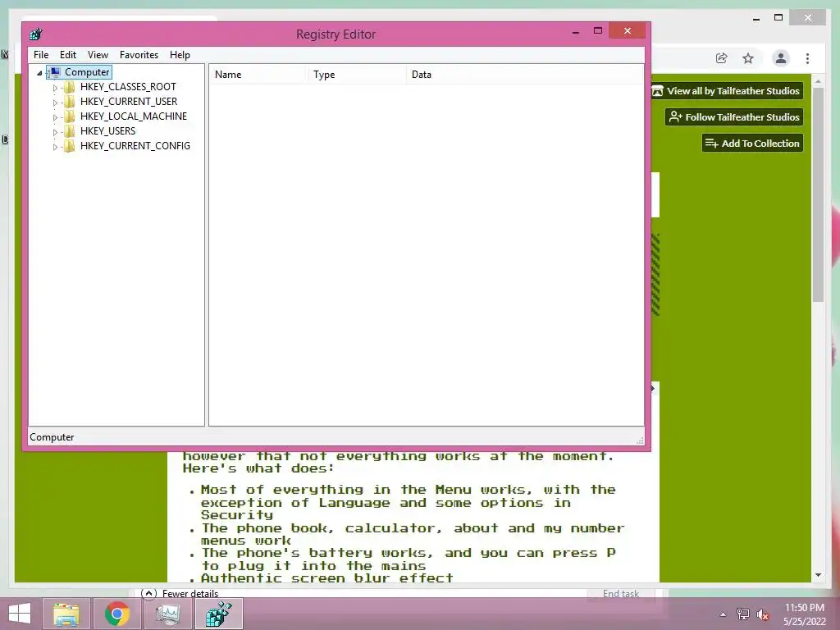The width and height of the screenshot is (840, 630).
Task: Click Chrome share page icon
Action: coord(722,58)
